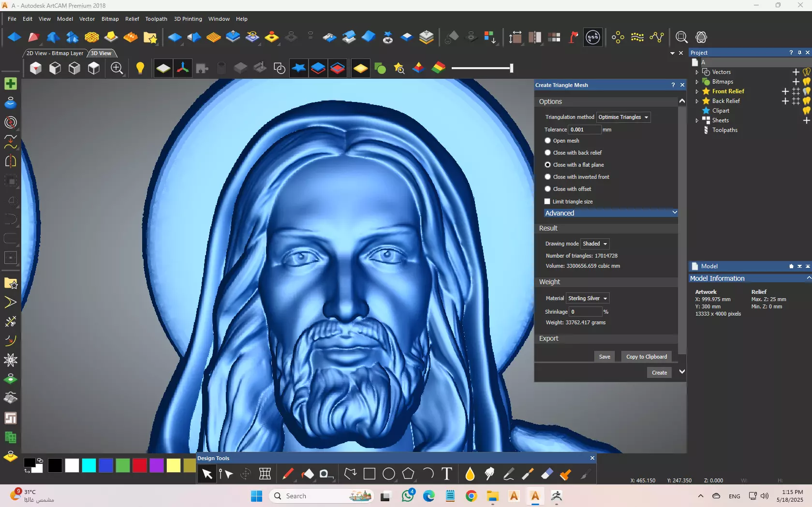812x507 pixels.
Task: Click the Create button
Action: [x=659, y=373]
